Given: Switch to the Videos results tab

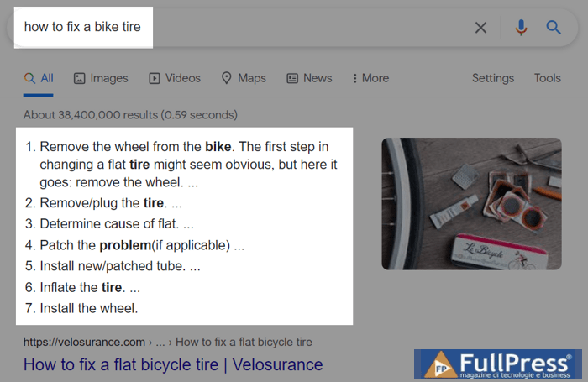Looking at the screenshot, I should [x=182, y=78].
